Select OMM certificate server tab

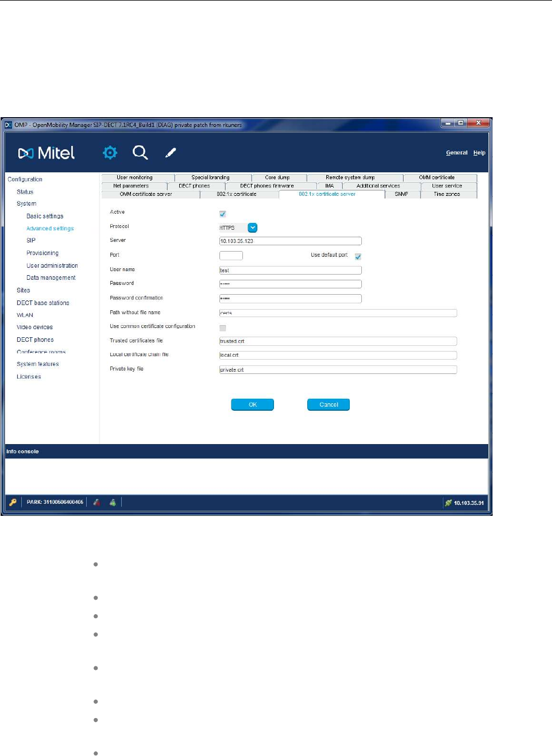[x=150, y=194]
